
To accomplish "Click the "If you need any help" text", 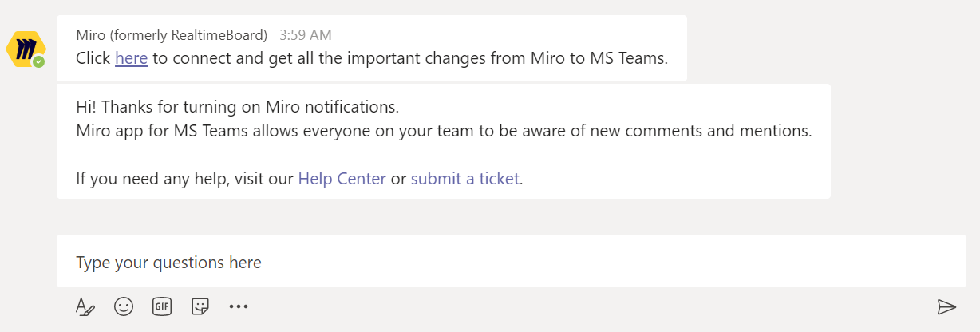I will click(x=152, y=179).
